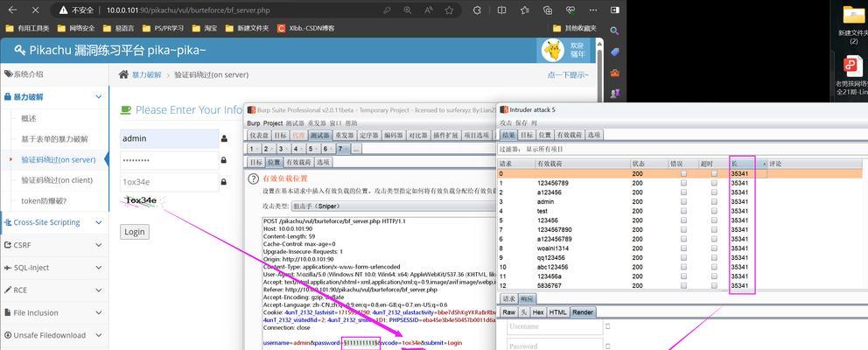
Task: Click the 不安全 security warning icon
Action: [x=64, y=10]
